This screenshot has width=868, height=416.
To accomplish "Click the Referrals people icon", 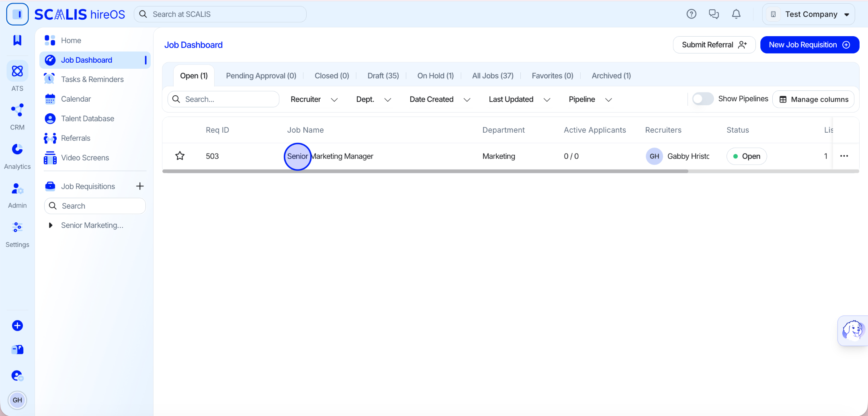I will click(50, 138).
